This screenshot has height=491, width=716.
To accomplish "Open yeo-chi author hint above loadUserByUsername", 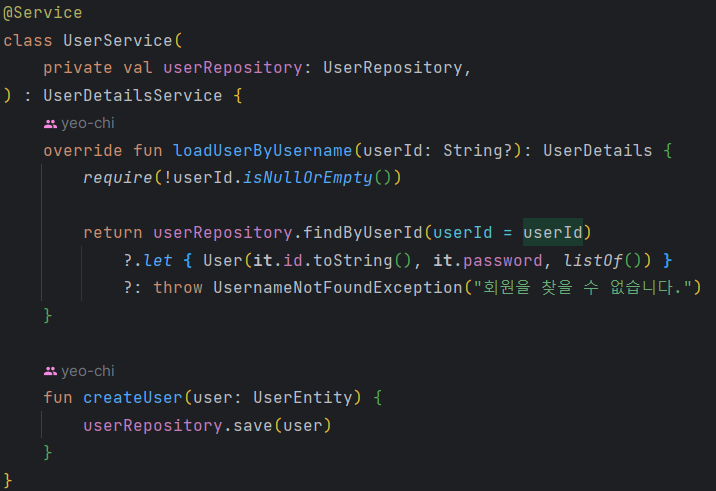I will 88,123.
